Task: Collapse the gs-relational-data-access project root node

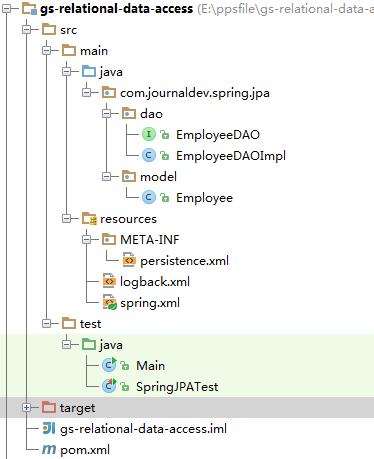Action: click(6, 9)
